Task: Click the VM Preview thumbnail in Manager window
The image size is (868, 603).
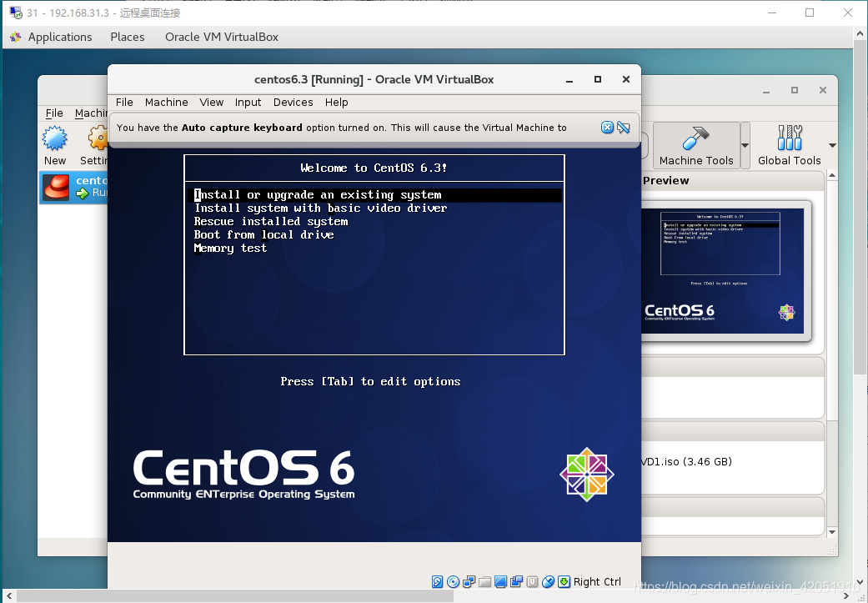Action: [722, 271]
